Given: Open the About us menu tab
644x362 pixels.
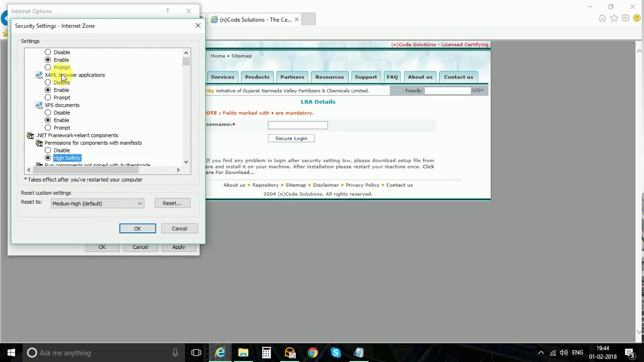Looking at the screenshot, I should (420, 77).
